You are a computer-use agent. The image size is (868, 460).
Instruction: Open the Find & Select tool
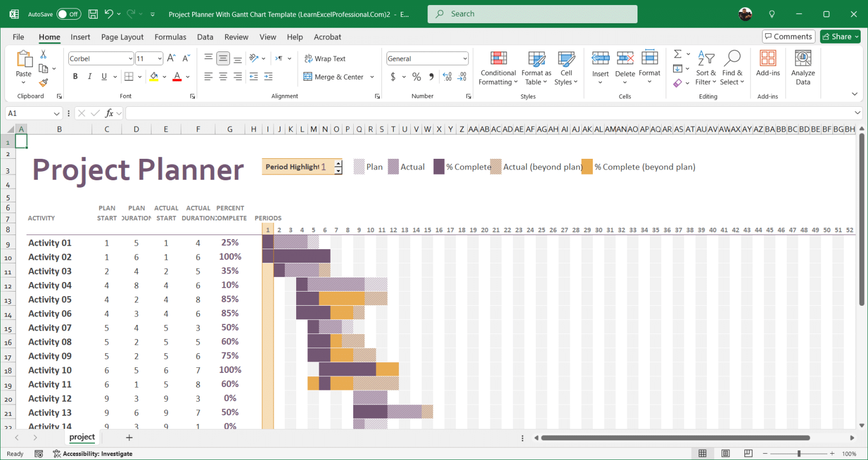coord(732,68)
